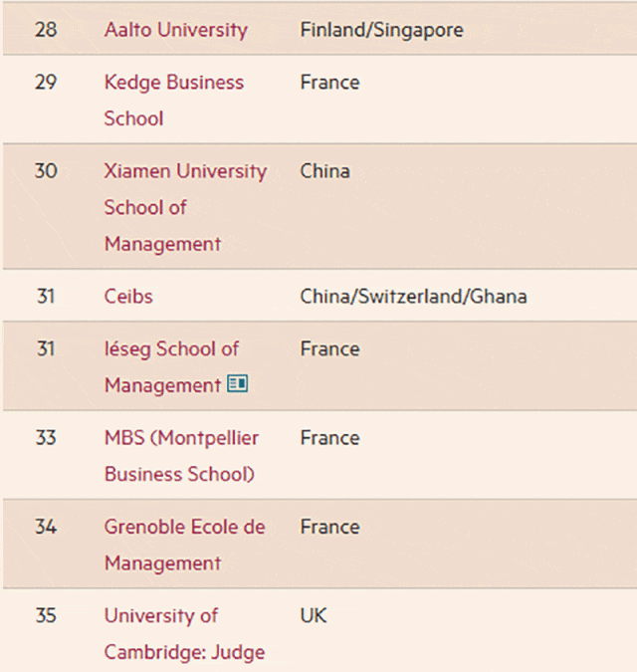This screenshot has height=672, width=637.
Task: Click rank number 28
Action: (x=46, y=30)
